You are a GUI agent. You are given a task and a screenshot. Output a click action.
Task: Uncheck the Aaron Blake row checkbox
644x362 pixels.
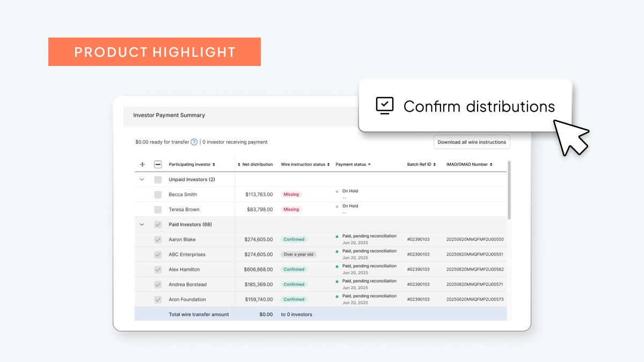158,239
